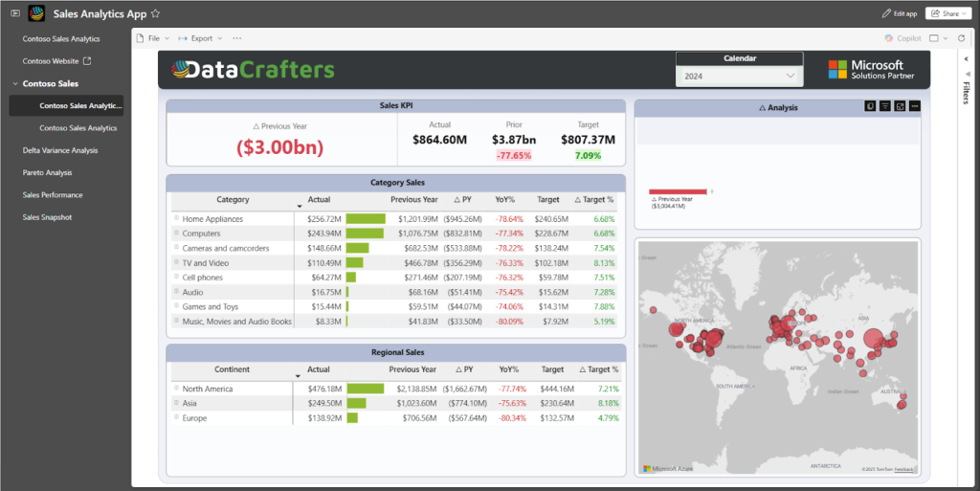
Task: Expand the TV and Video row
Action: click(176, 262)
